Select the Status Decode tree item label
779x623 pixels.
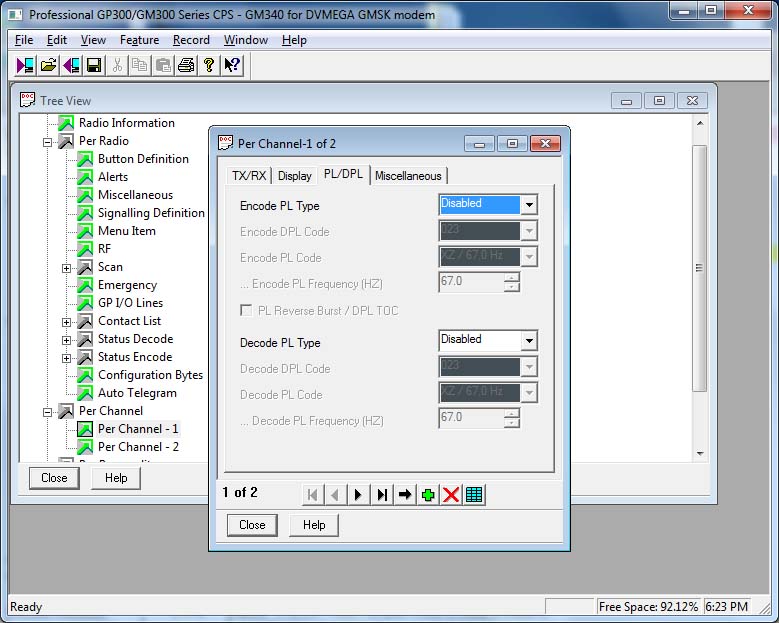point(136,339)
